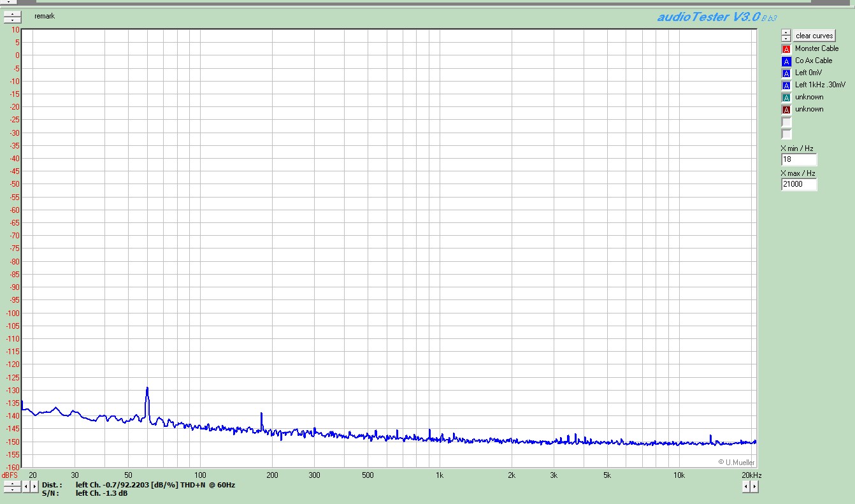Click the 1k frequency axis label
The height and width of the screenshot is (504, 855).
tap(439, 475)
